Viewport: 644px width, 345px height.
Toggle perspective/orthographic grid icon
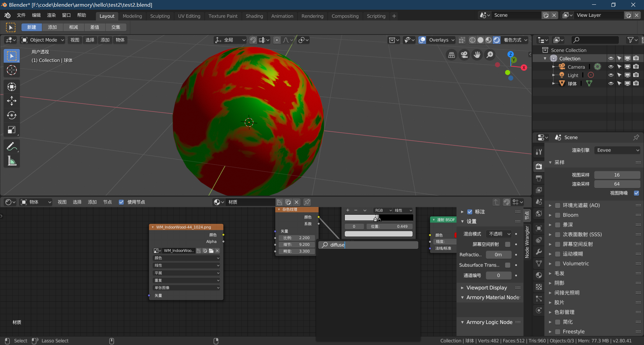pos(451,55)
